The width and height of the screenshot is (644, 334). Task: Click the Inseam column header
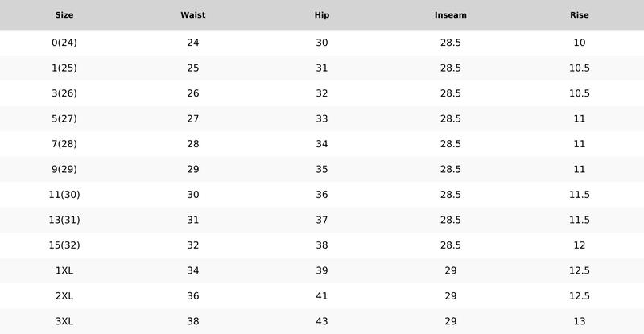[451, 15]
